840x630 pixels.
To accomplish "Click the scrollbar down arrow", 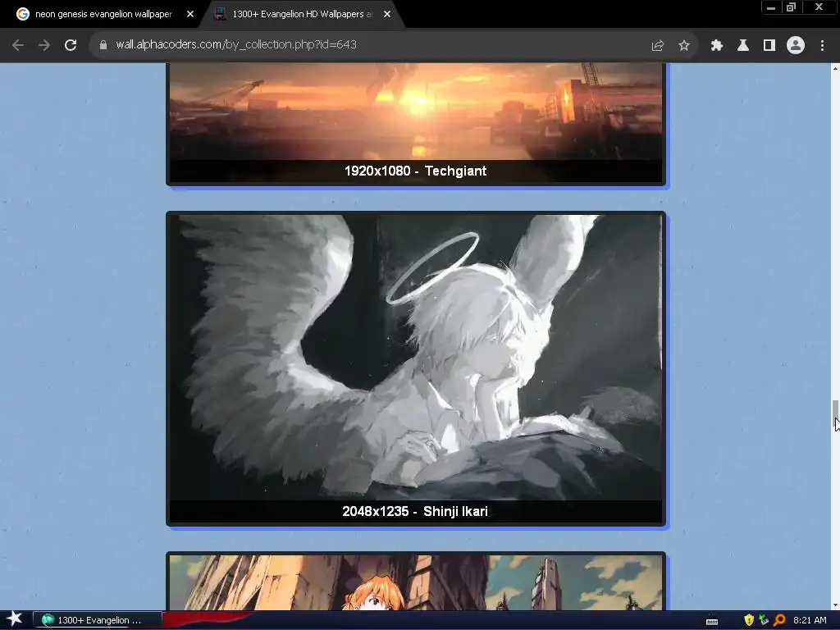I will coord(835,605).
